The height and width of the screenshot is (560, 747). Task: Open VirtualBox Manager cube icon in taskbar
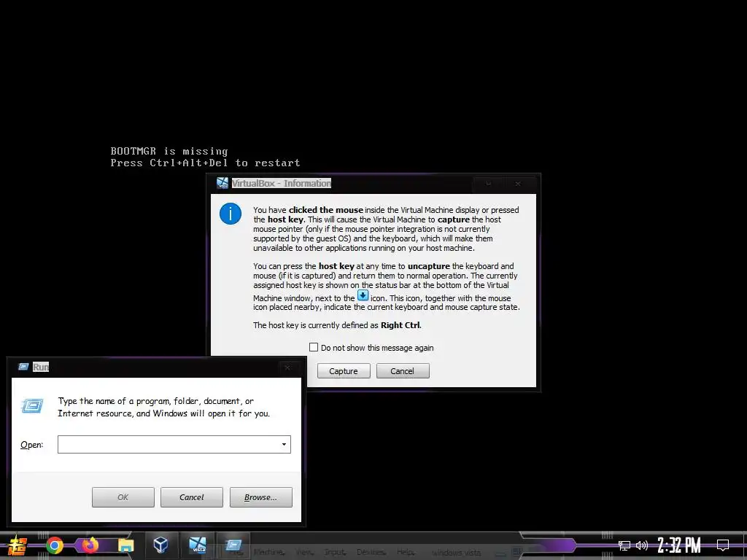160,545
